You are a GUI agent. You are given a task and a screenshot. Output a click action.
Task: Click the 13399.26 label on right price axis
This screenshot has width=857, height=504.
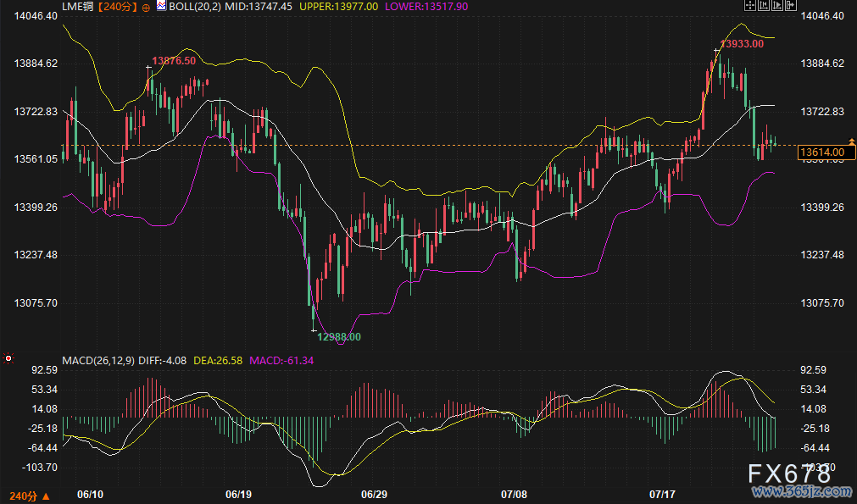pos(822,207)
